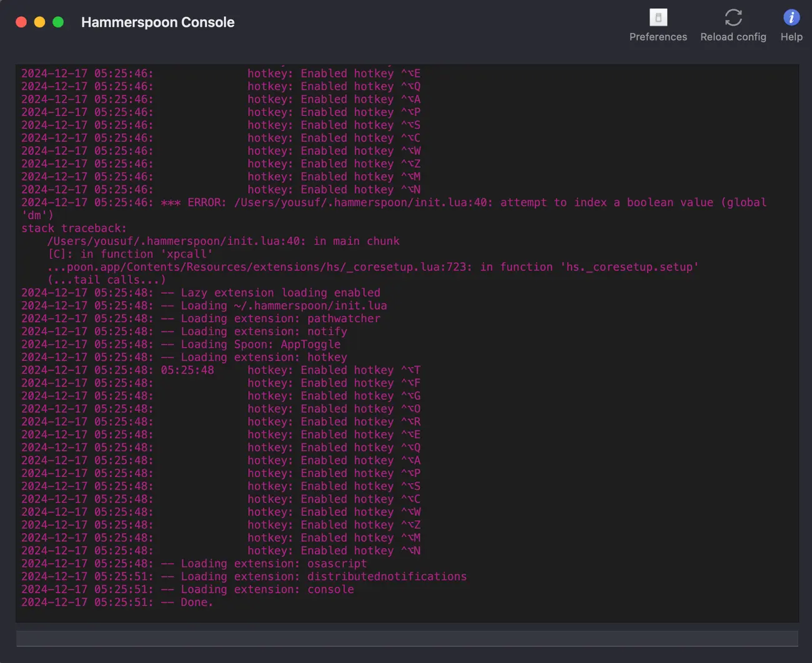Minimize the console with the yellow button

pyautogui.click(x=39, y=22)
